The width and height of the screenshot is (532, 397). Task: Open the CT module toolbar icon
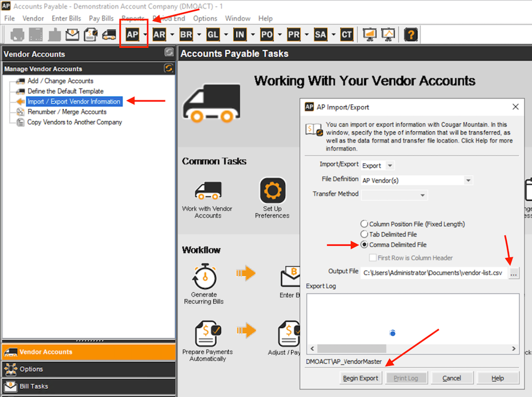(346, 34)
